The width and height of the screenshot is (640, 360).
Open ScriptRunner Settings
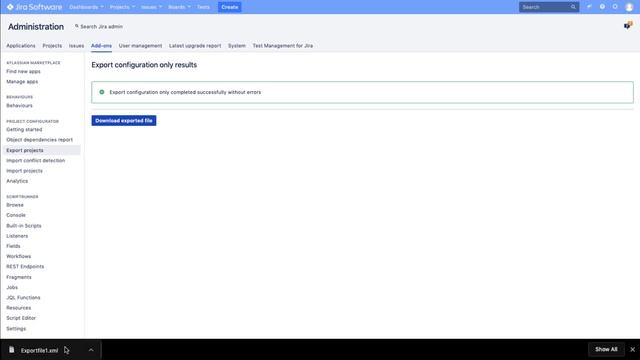click(x=16, y=329)
